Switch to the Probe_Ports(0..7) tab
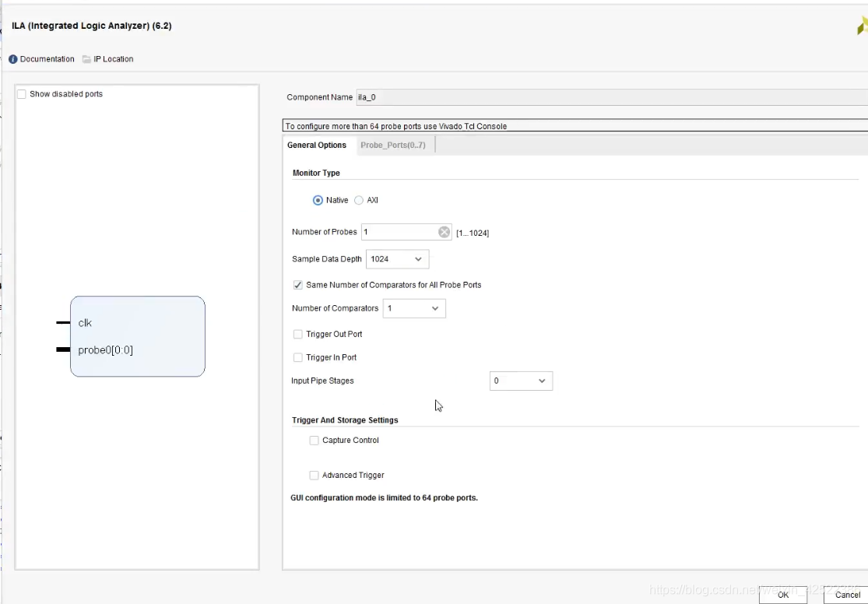 tap(393, 145)
